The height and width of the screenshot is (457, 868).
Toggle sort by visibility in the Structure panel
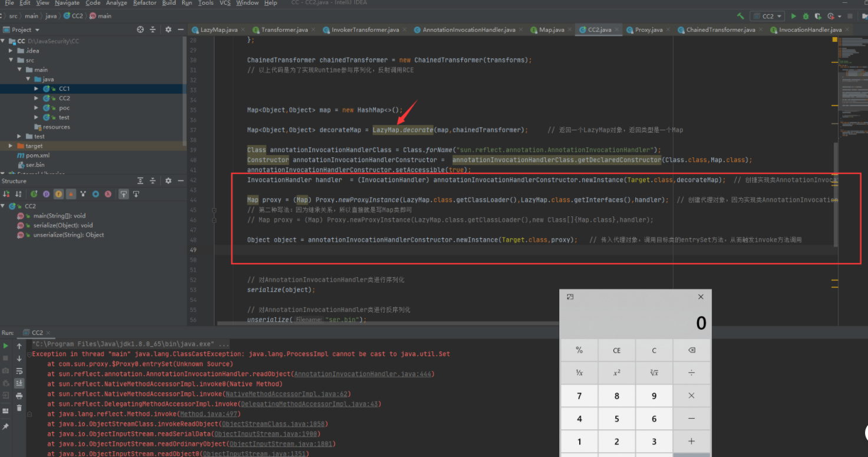[6, 193]
